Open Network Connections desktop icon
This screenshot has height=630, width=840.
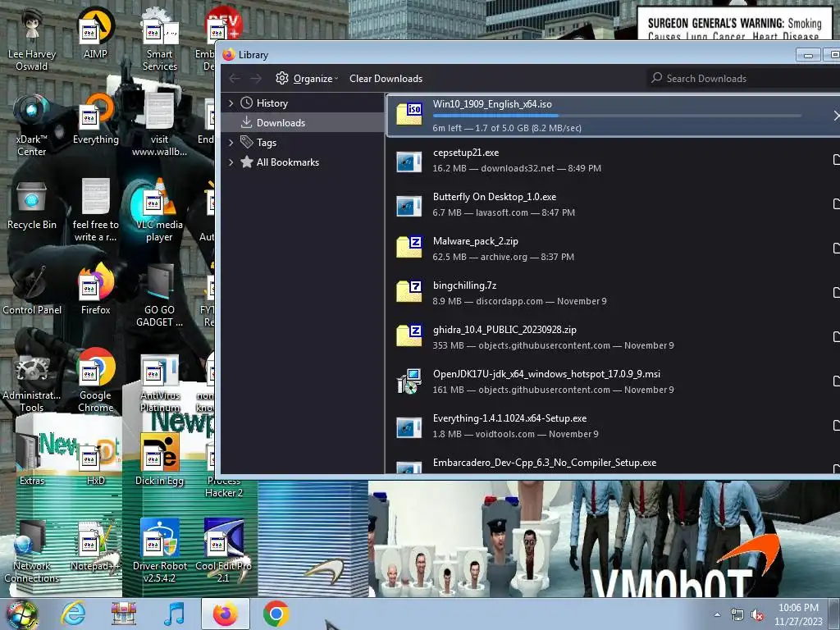pyautogui.click(x=32, y=552)
